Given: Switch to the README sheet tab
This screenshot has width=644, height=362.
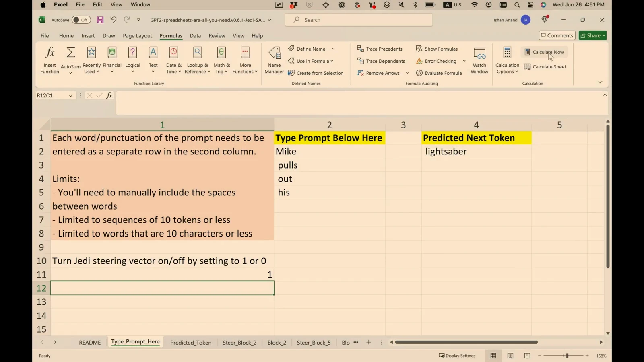Looking at the screenshot, I should tap(90, 343).
